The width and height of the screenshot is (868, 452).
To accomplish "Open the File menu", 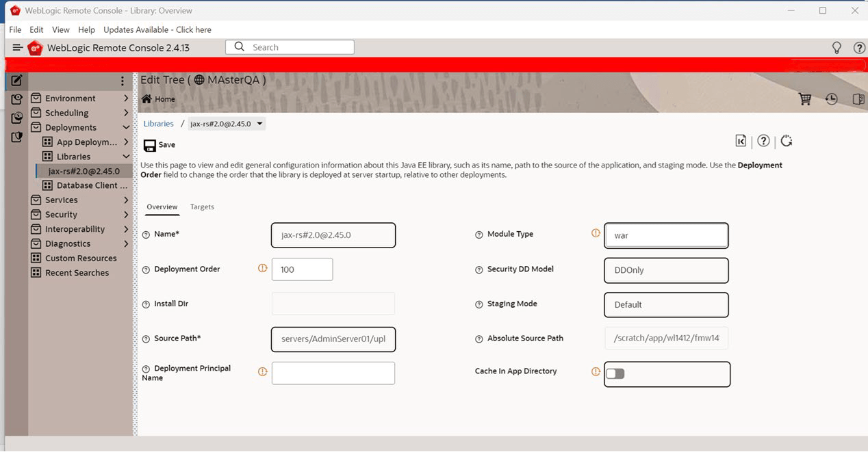I will click(15, 30).
